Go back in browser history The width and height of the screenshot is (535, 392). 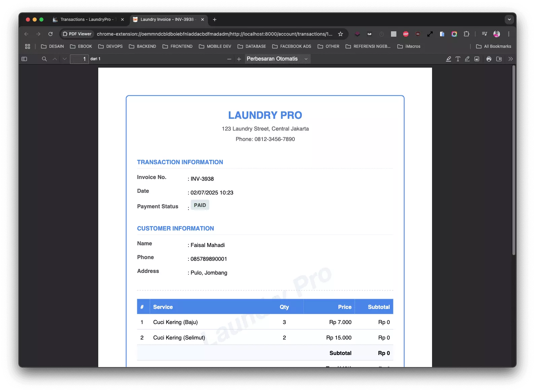(x=27, y=34)
